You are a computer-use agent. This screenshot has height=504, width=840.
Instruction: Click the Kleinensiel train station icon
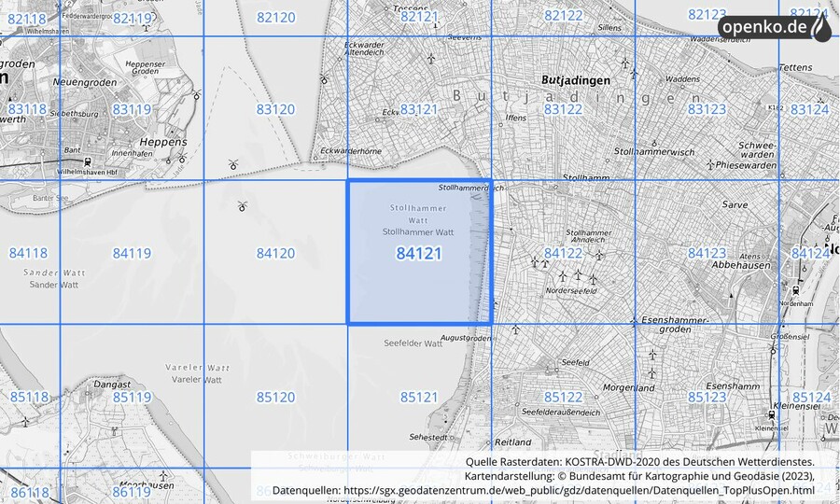772,414
